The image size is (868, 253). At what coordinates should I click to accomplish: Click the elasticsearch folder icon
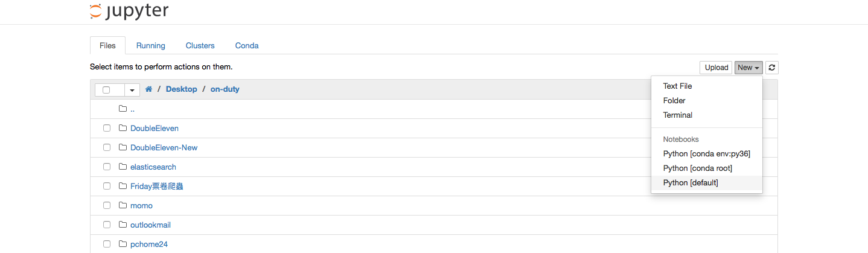pyautogui.click(x=123, y=167)
